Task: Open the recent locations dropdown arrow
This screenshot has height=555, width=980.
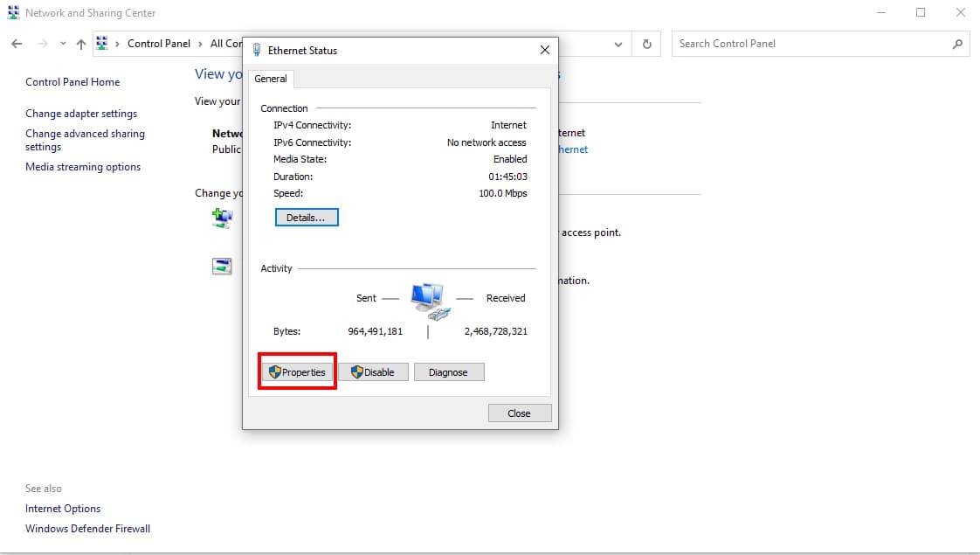Action: [x=63, y=44]
